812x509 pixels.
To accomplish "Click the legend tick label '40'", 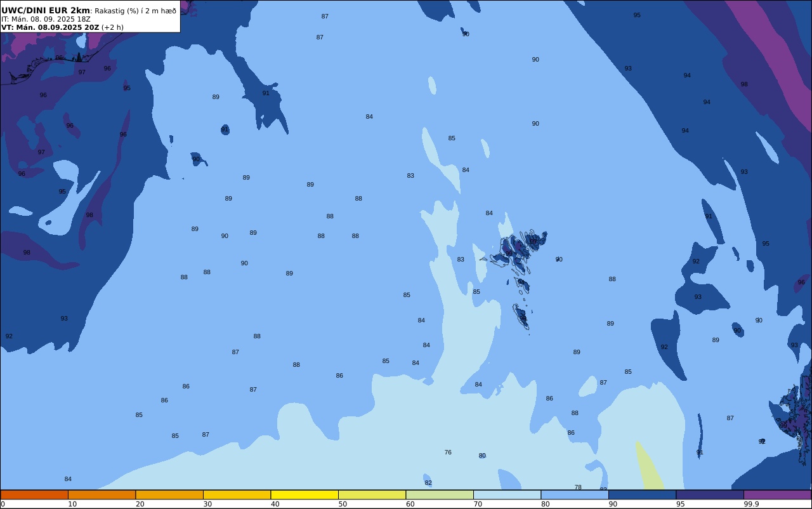I will pos(275,504).
